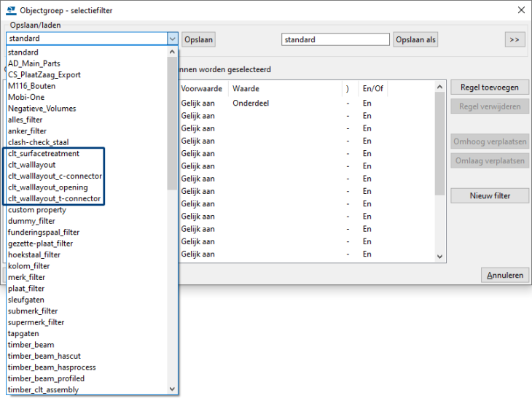Open the standard filter dropdown arrow
Viewport: 532px width, 401px height.
(x=172, y=39)
